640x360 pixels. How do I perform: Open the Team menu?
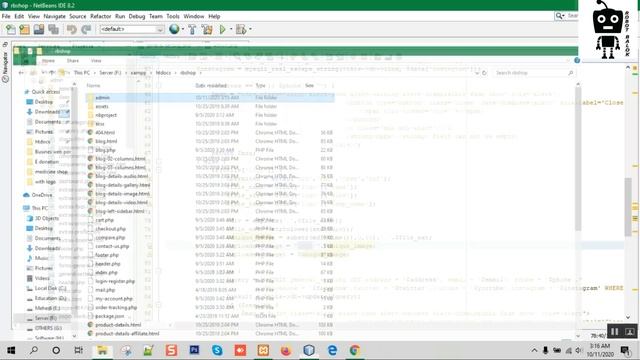156,16
